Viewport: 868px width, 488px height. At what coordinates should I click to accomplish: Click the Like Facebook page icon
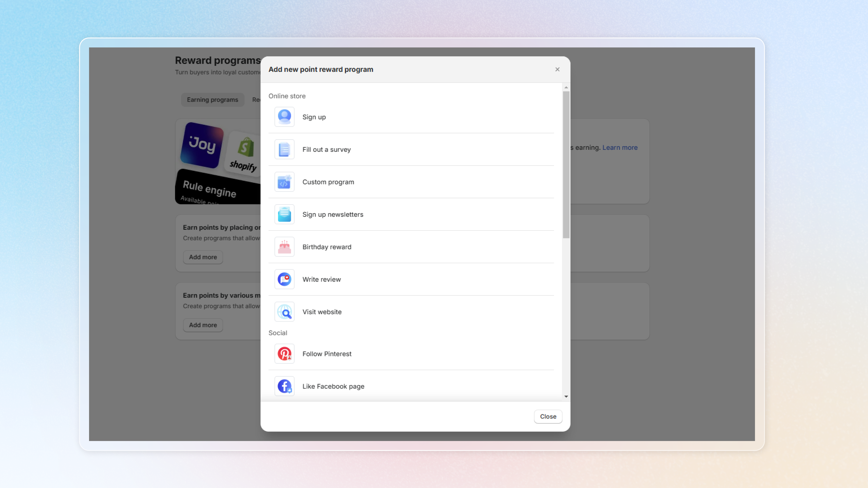click(284, 386)
